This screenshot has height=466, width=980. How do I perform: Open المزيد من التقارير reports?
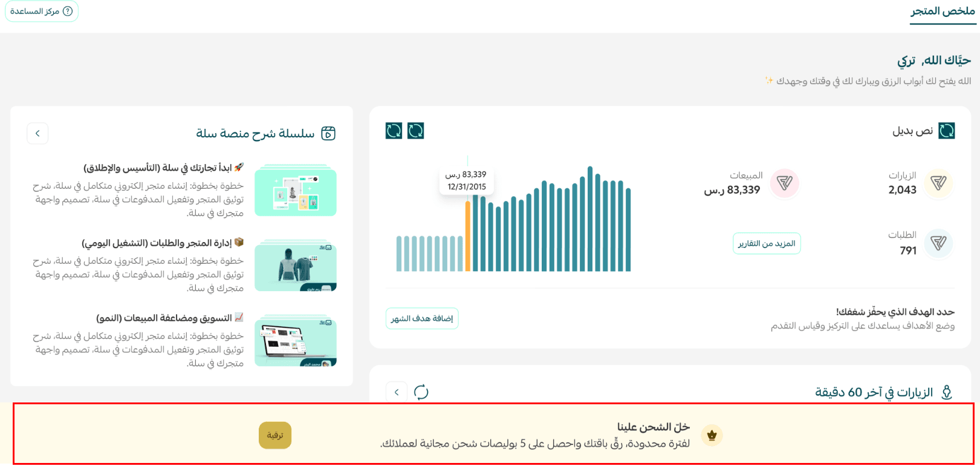(x=767, y=243)
